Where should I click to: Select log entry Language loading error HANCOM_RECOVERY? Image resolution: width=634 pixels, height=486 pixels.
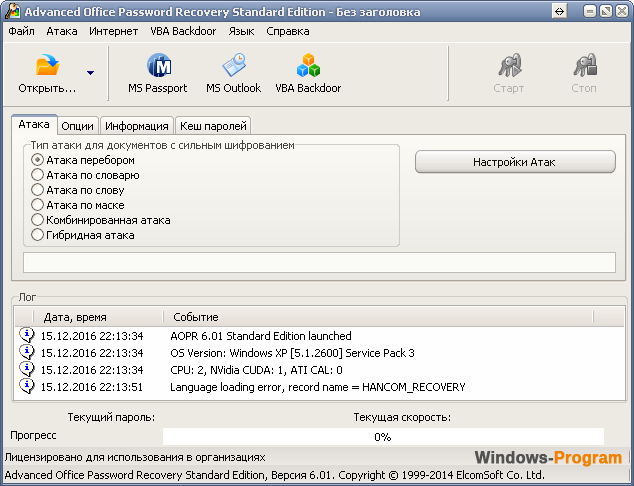click(x=318, y=387)
